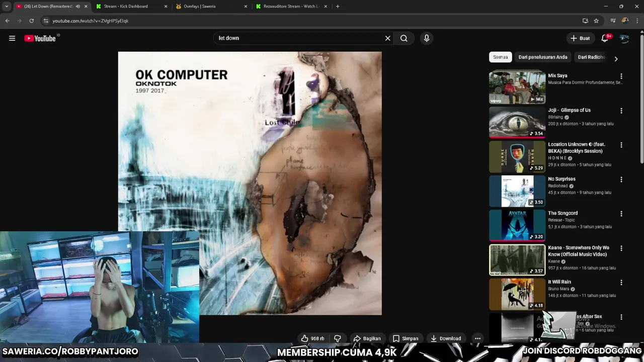Clear the search box with the X icon
644x362 pixels.
387,38
